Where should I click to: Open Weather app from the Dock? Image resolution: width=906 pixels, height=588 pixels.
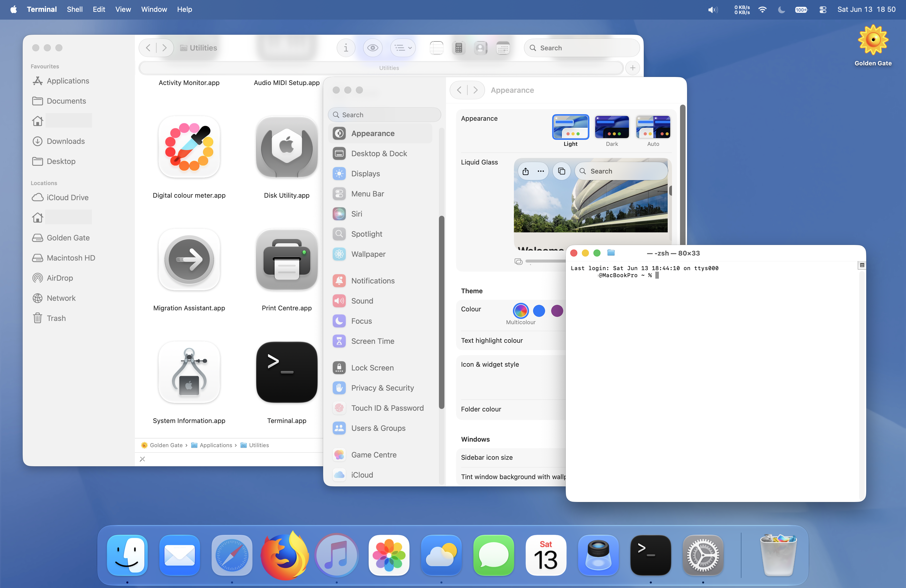click(x=441, y=555)
